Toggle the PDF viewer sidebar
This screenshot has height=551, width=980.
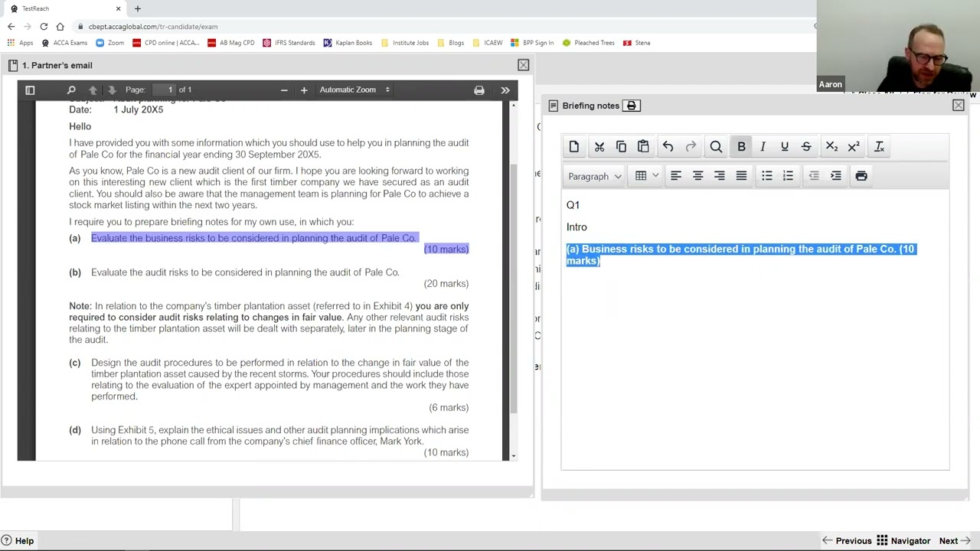coord(30,90)
